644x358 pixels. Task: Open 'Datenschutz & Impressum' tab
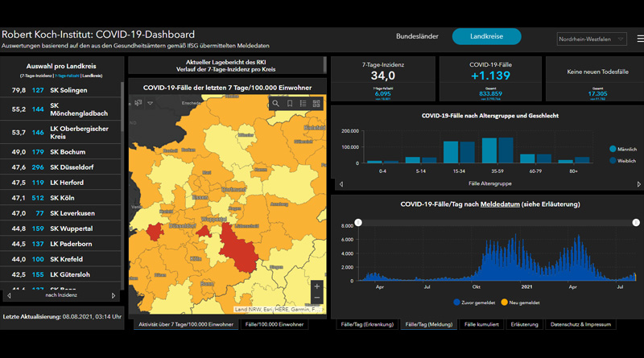point(580,324)
